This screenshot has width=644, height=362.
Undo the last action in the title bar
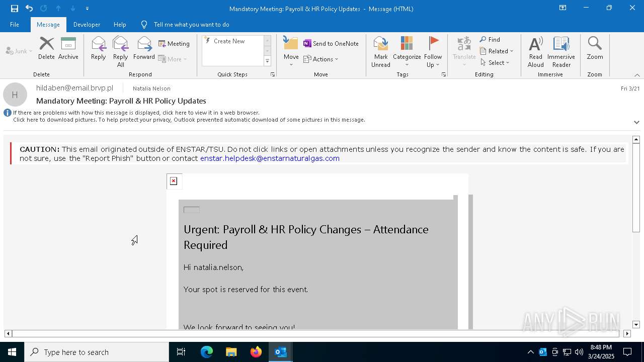coord(29,8)
